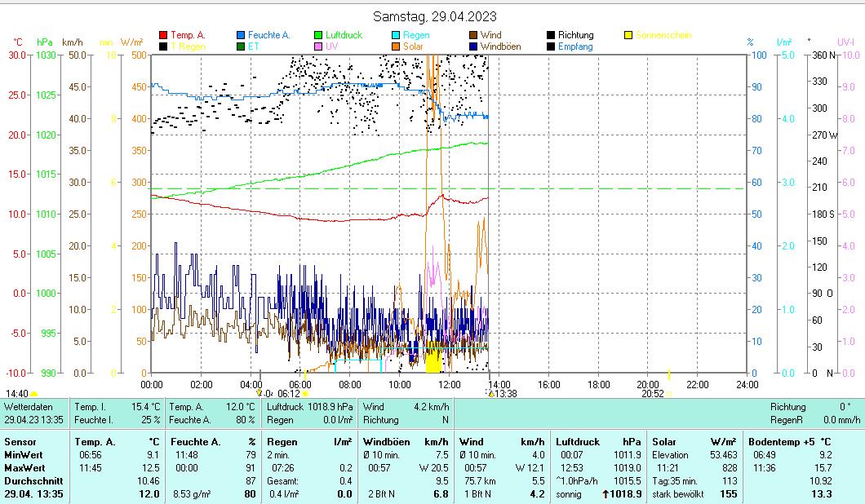Image resolution: width=865 pixels, height=504 pixels.
Task: Click the sunset marker at 20:52
Action: point(668,393)
